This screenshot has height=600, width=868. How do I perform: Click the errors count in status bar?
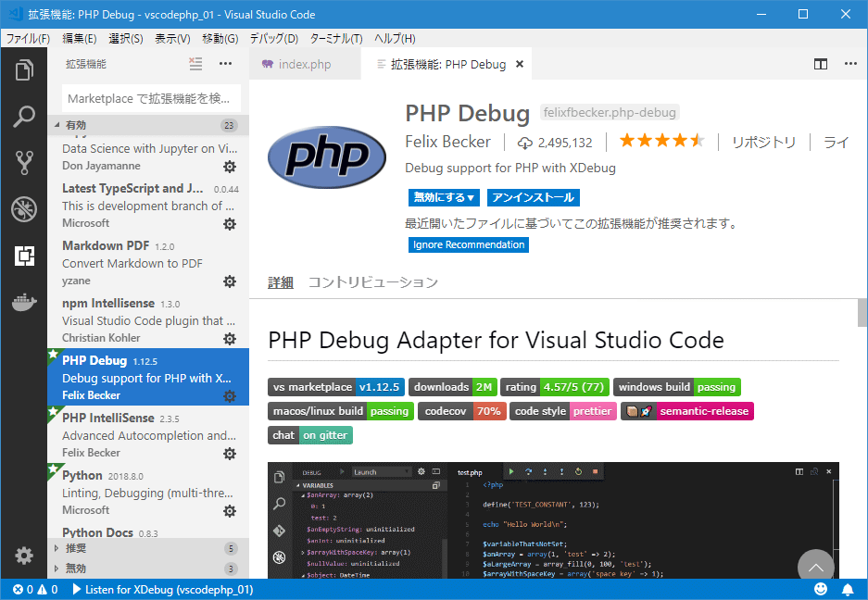coord(23,590)
